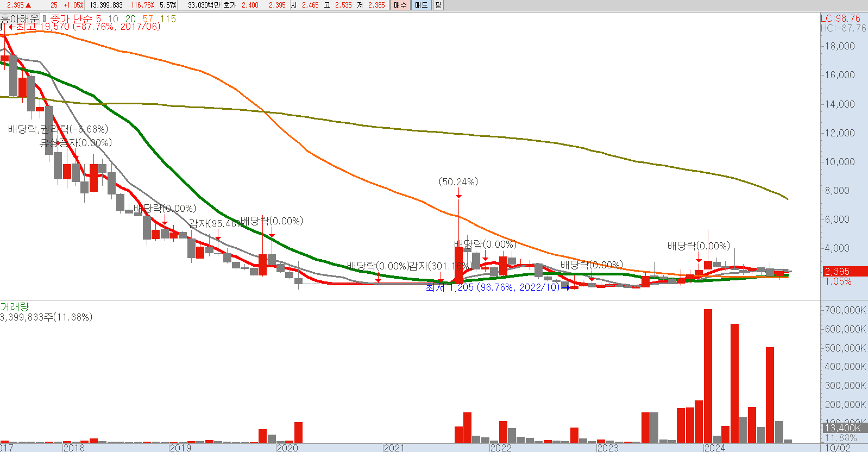Click the volume figure 13,399,833 in header

pos(106,5)
